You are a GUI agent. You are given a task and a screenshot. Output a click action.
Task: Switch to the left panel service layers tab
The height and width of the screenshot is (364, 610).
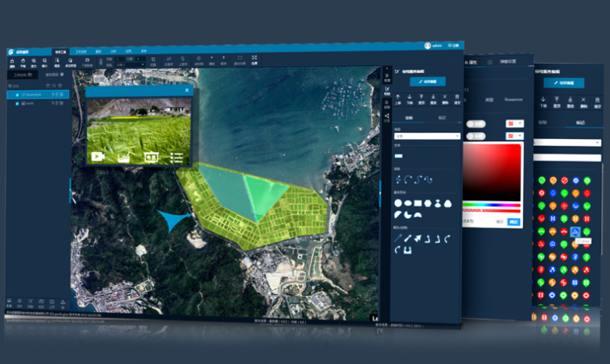click(55, 75)
